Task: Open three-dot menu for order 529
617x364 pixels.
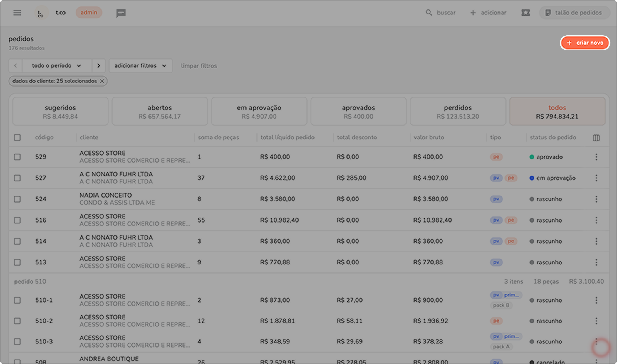Action: [596, 157]
